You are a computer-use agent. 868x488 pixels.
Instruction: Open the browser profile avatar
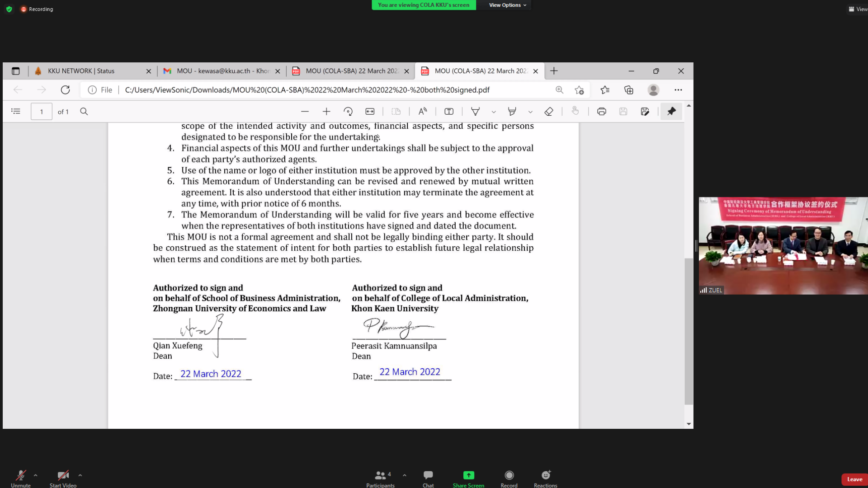[x=653, y=90]
